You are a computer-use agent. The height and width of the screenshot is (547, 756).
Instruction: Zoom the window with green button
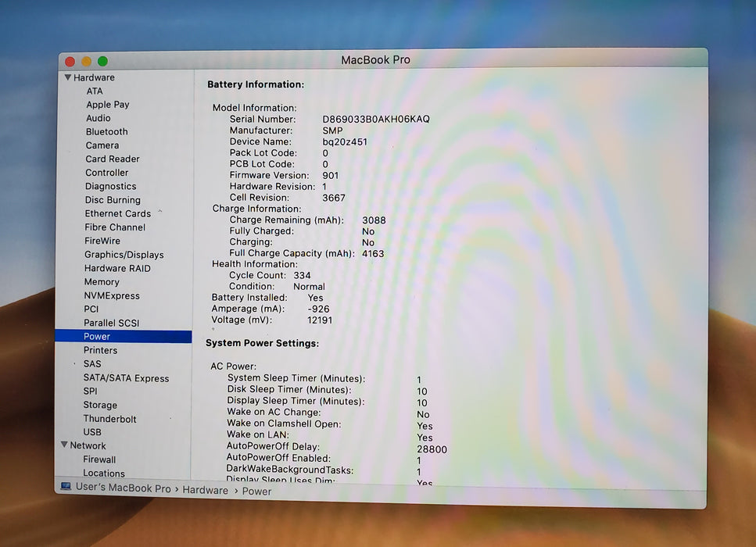102,61
